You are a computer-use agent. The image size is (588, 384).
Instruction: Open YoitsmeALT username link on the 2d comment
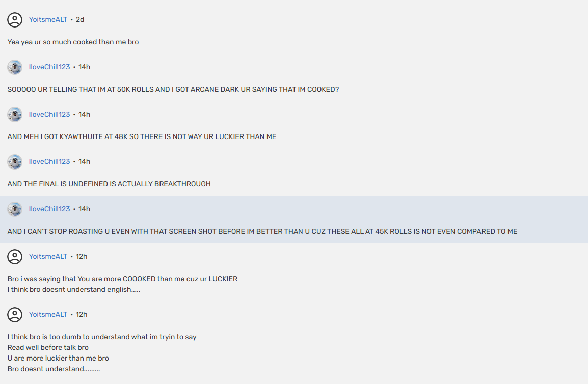(48, 20)
